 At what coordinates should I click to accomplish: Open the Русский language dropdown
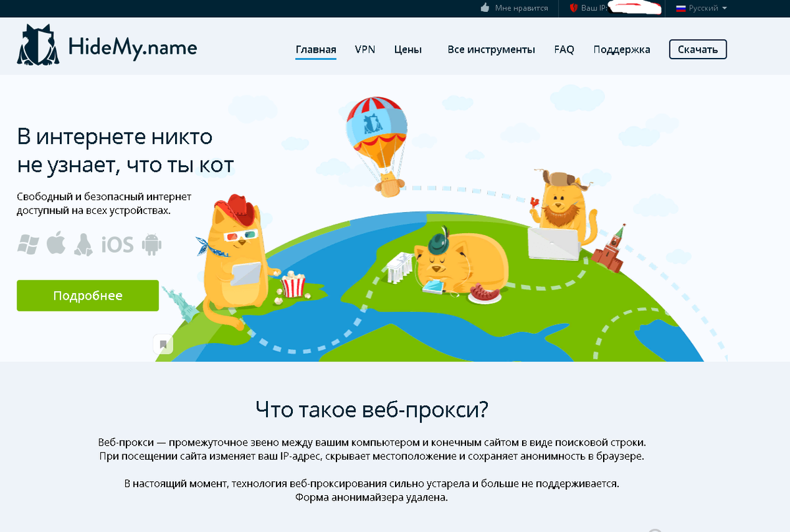tap(702, 9)
